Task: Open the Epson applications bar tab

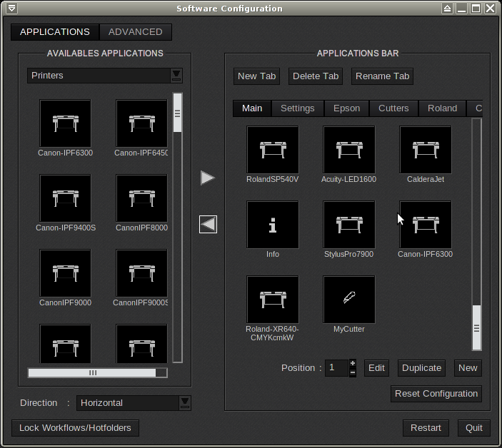Action: [347, 108]
